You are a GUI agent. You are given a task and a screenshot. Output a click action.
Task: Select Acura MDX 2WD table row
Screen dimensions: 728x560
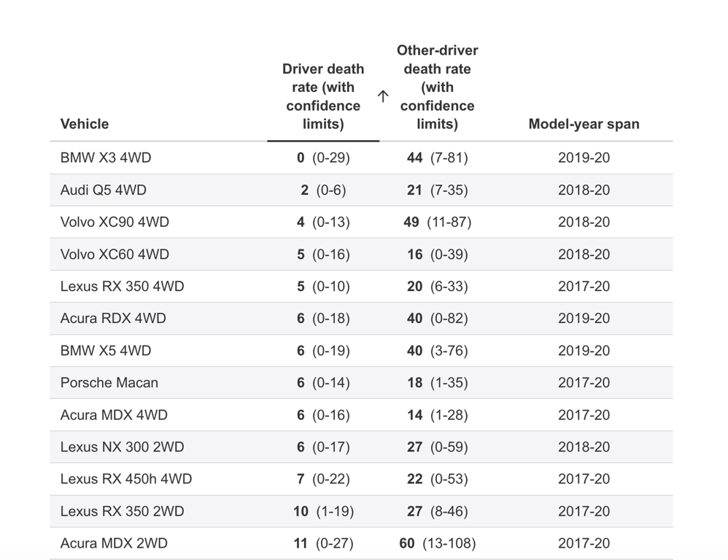(114, 543)
